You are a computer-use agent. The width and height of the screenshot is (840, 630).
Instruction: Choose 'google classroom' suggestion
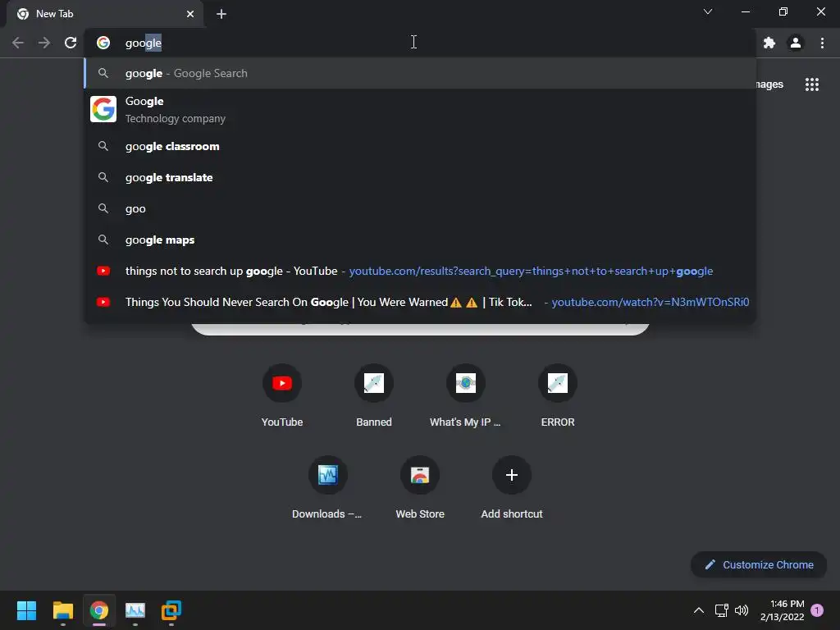(420, 146)
